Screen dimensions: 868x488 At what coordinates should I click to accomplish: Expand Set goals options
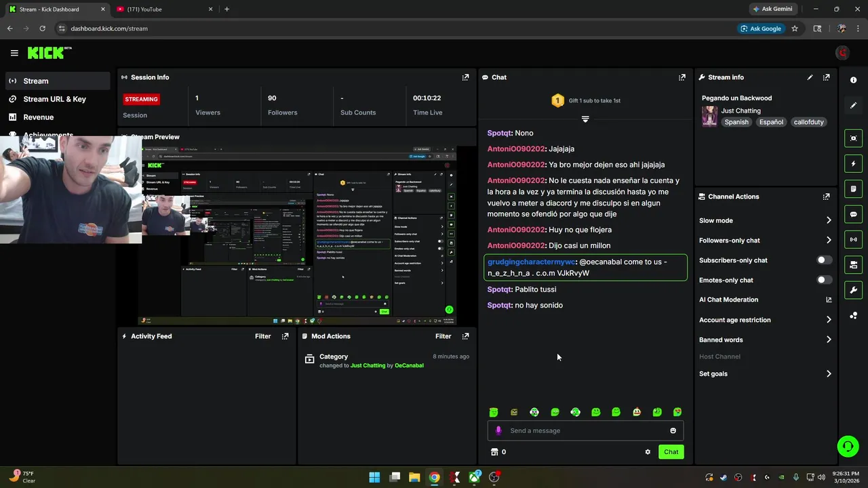click(829, 373)
